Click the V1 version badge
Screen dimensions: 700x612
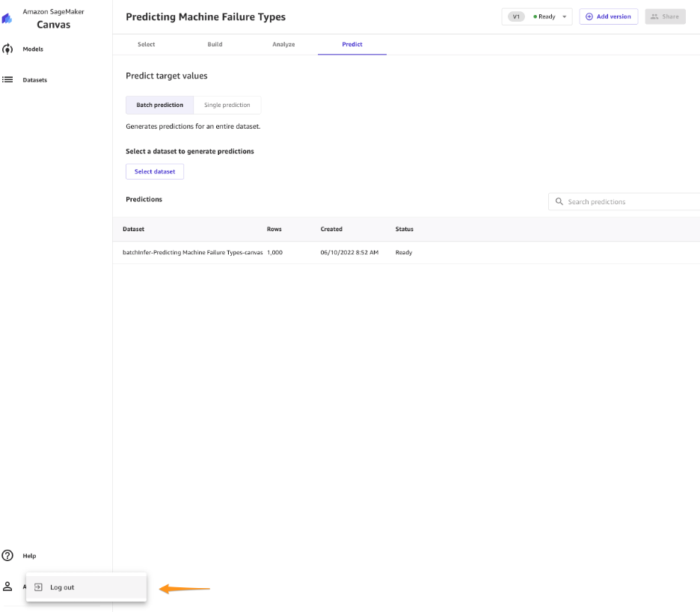click(x=516, y=16)
